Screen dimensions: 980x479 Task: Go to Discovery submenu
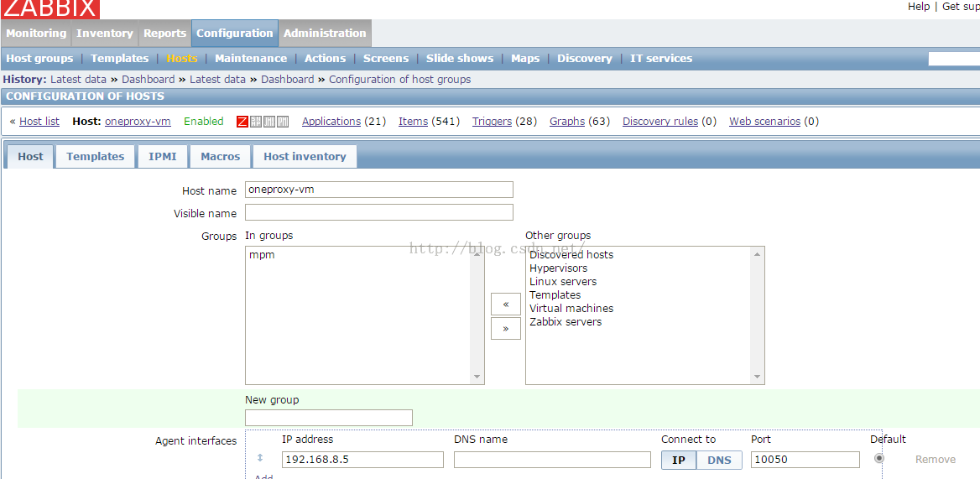coord(584,58)
